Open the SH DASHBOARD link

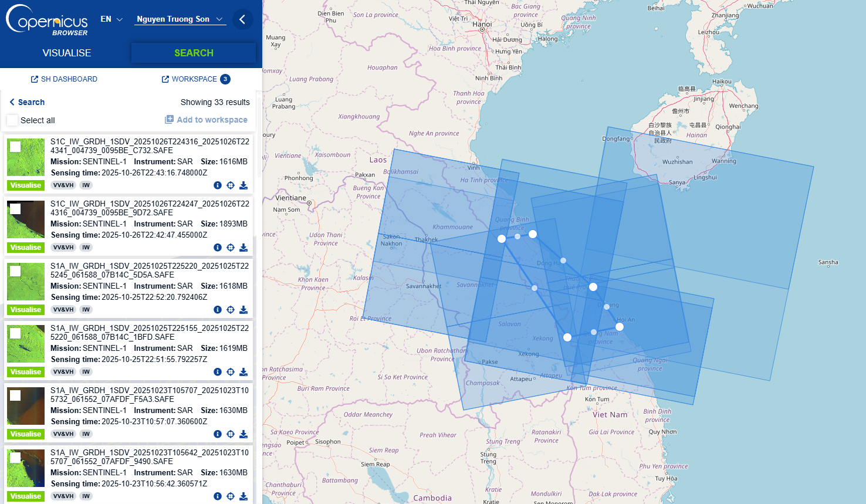64,79
